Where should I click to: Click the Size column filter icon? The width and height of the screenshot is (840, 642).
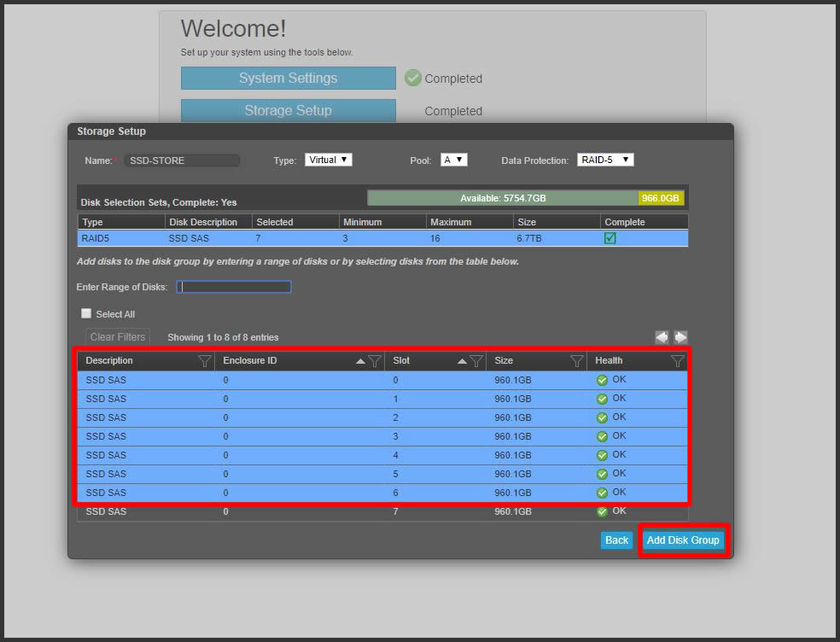click(x=576, y=361)
